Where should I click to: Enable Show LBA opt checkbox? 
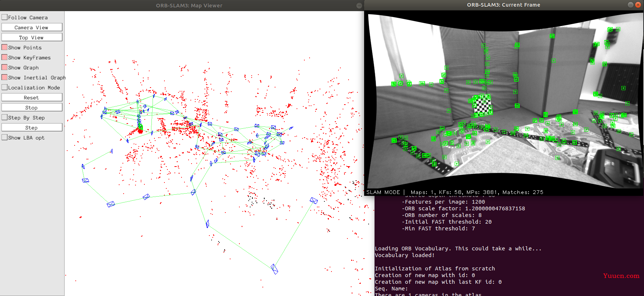4,137
